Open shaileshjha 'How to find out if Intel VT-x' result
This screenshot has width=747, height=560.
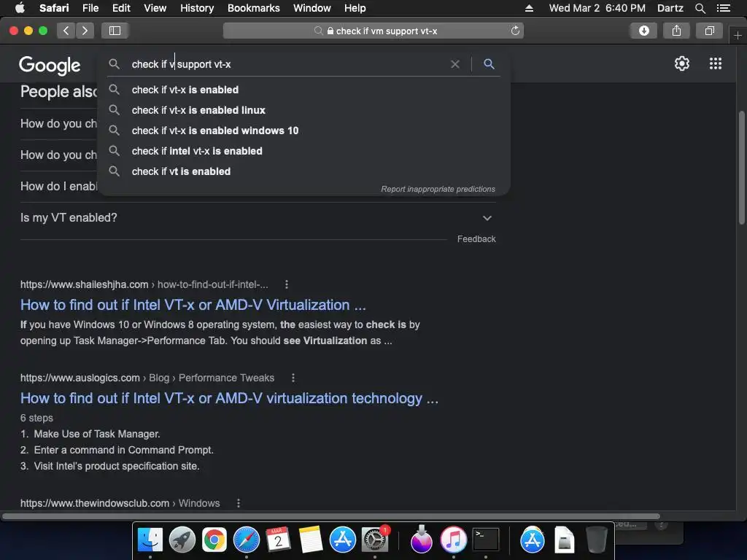(x=193, y=305)
